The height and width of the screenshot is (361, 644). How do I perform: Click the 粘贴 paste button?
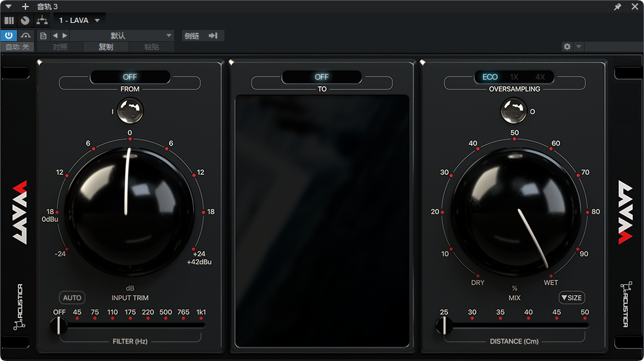click(x=151, y=47)
